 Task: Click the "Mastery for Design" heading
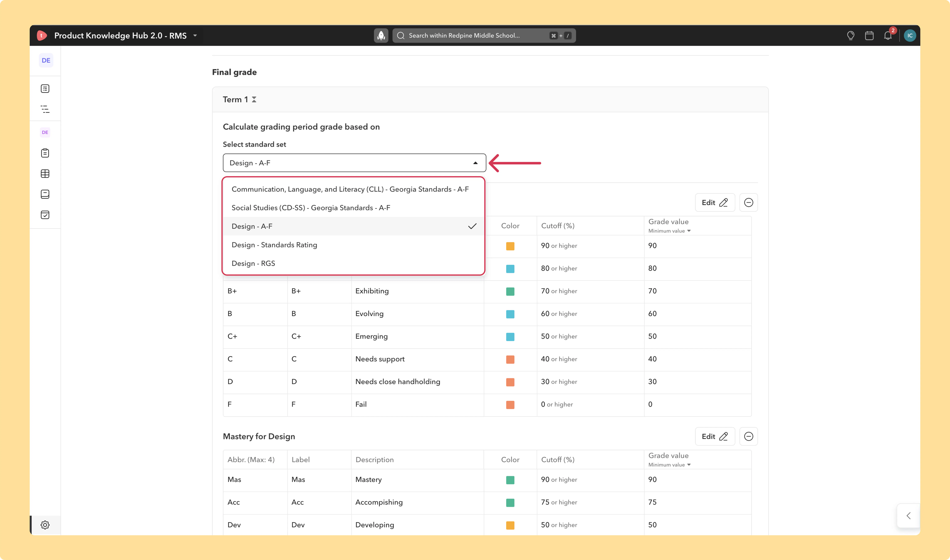click(259, 437)
